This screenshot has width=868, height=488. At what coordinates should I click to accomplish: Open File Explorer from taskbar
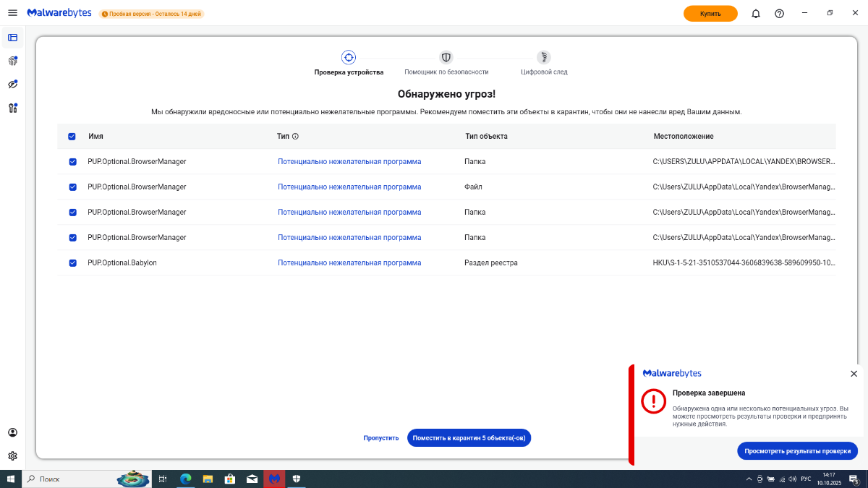click(208, 479)
